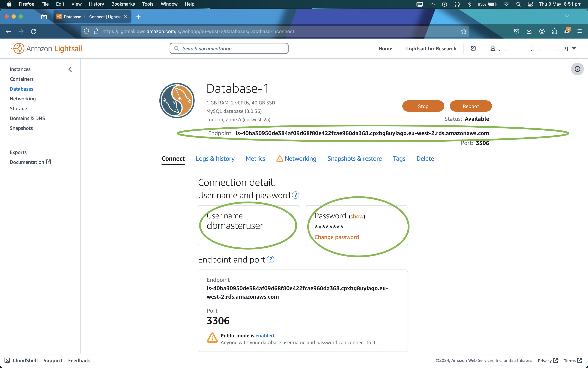
Task: Open Storage in the sidebar
Action: [x=19, y=108]
